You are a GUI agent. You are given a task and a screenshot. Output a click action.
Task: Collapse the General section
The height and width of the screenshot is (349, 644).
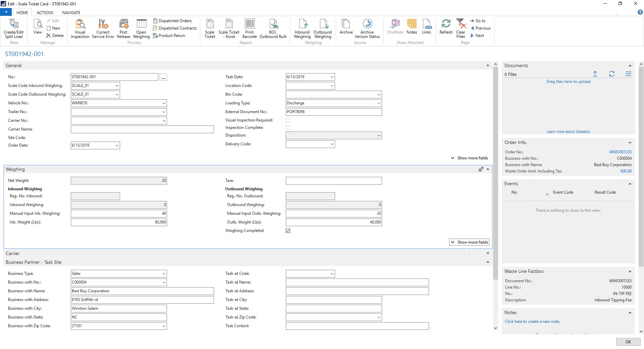pyautogui.click(x=488, y=65)
